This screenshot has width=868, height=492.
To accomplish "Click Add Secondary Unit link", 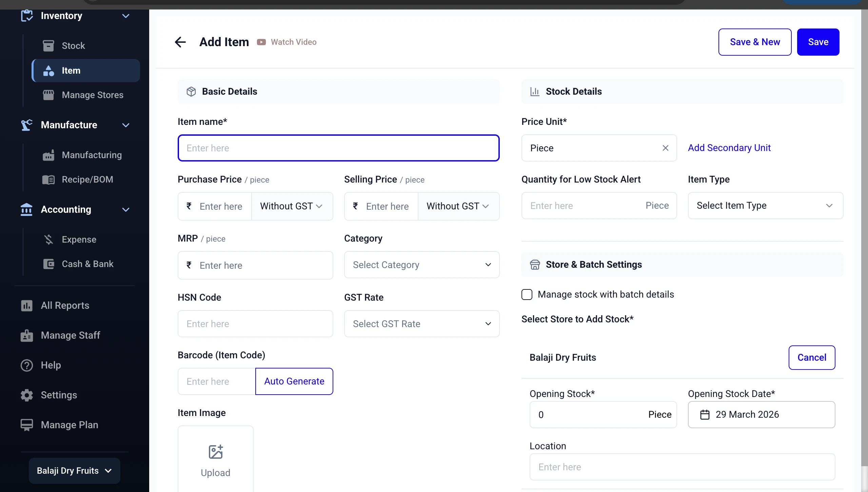I will pyautogui.click(x=729, y=148).
